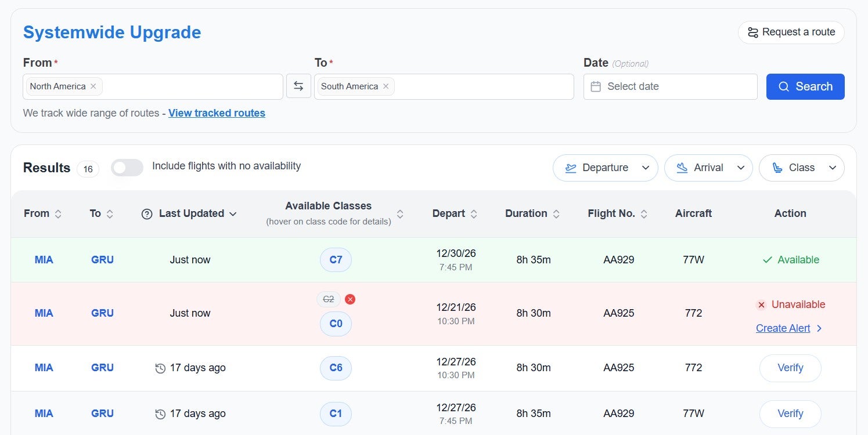Click Create Alert for the unavailable AA925 flight
The image size is (868, 435).
pyautogui.click(x=783, y=328)
